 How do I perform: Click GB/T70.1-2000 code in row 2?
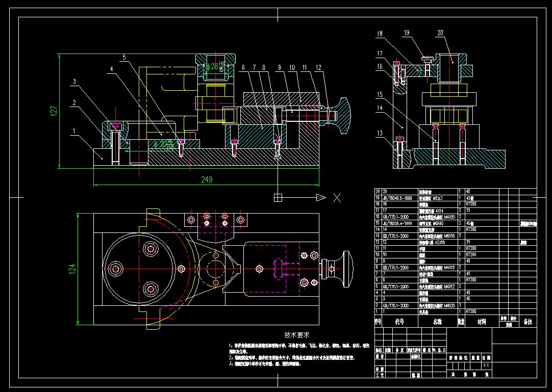(396, 305)
